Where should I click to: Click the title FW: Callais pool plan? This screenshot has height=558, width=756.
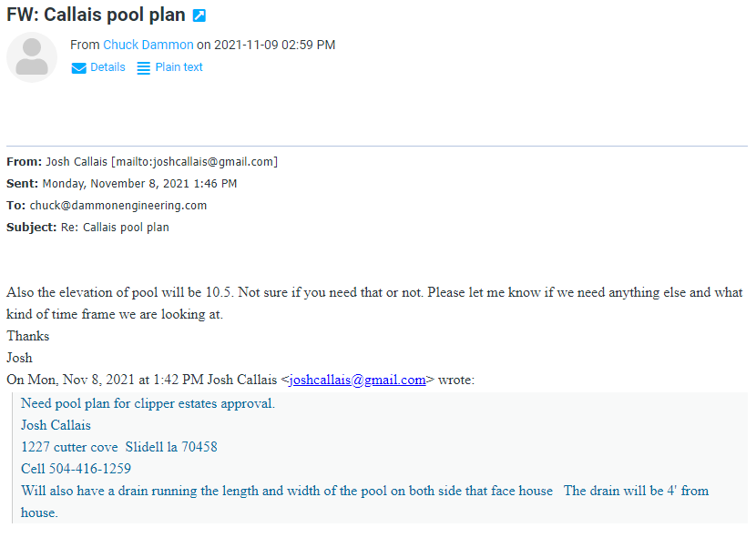(96, 15)
